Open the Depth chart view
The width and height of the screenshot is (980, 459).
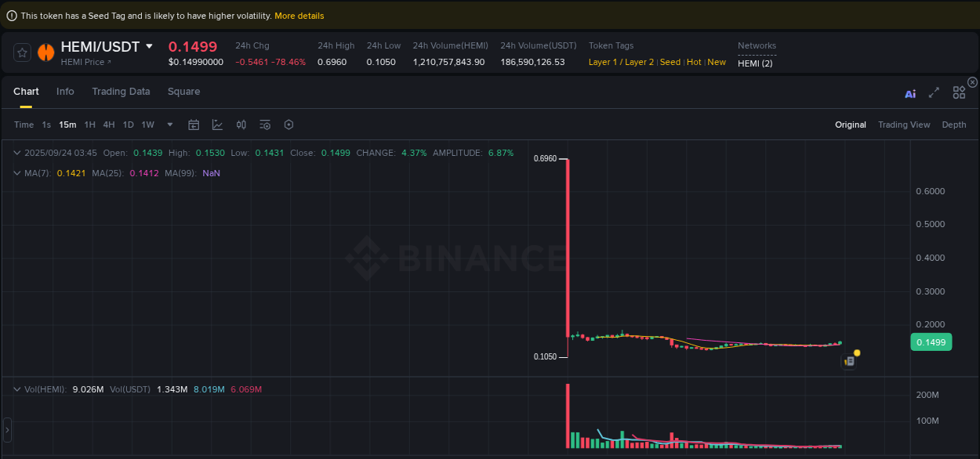[954, 125]
